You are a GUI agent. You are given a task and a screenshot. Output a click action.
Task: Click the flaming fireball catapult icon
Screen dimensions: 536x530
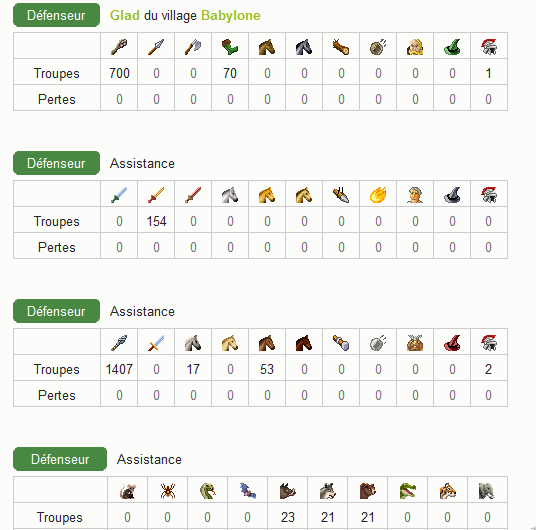pyautogui.click(x=378, y=195)
